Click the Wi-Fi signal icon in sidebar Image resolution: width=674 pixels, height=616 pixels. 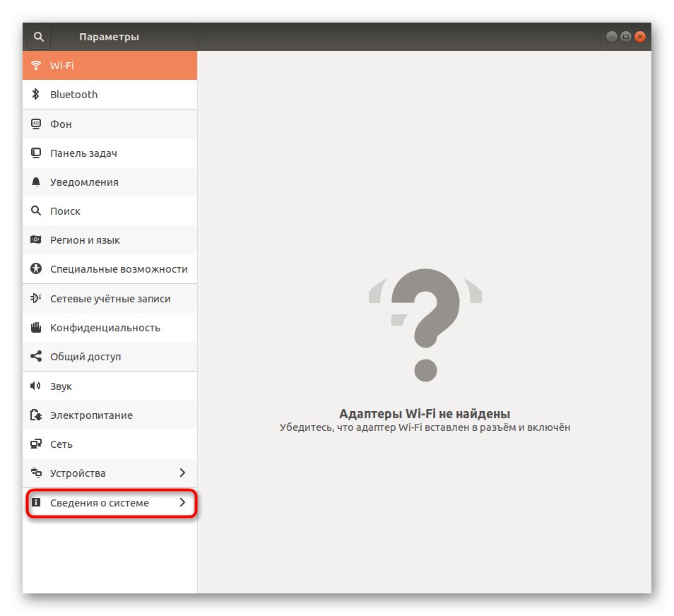coord(36,65)
